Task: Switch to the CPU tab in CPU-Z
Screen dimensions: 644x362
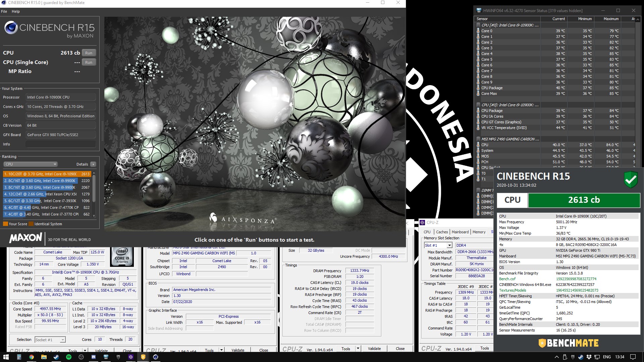Action: [x=427, y=232]
